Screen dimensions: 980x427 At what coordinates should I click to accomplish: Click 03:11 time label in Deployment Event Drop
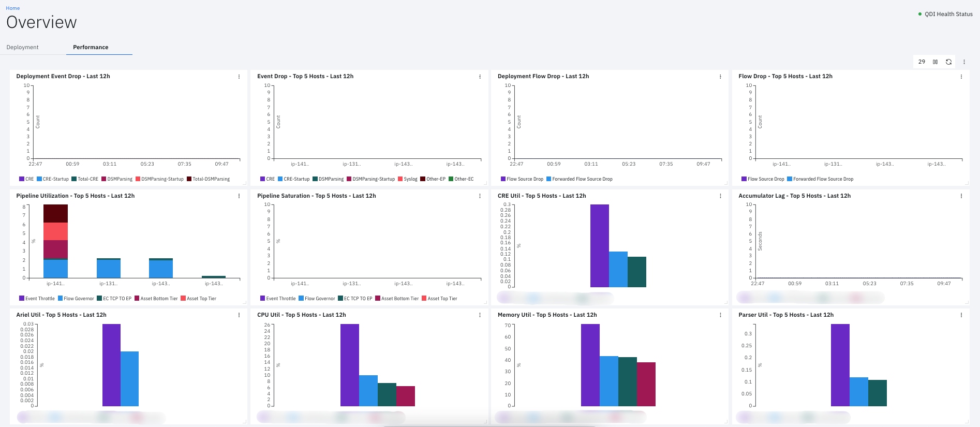coord(110,164)
